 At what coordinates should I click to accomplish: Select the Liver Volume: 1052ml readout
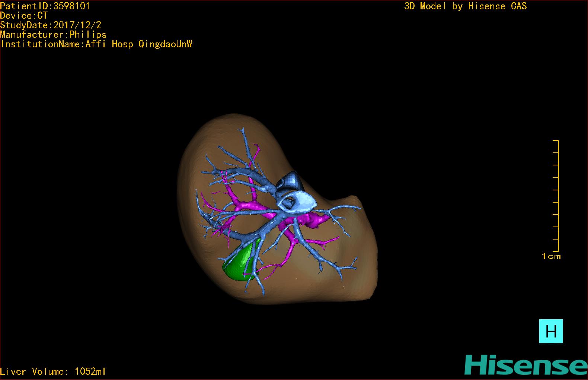53,371
